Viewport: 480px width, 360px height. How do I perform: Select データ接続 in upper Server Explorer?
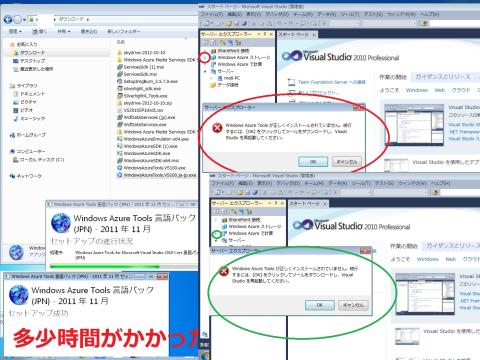point(228,85)
